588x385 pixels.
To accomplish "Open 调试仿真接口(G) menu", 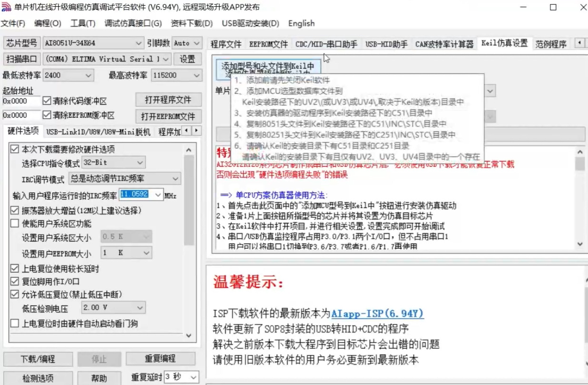I will click(x=133, y=23).
